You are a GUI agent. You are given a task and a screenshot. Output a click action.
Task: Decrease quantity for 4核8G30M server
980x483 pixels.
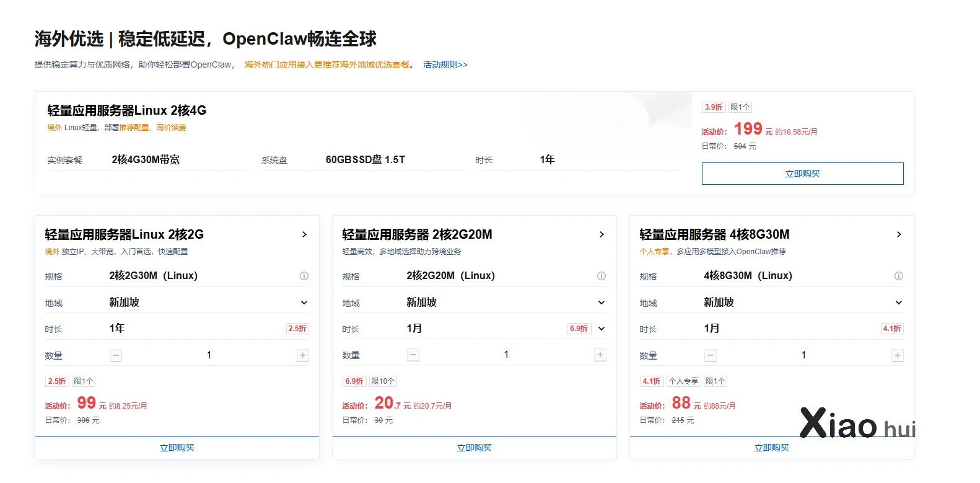coord(711,355)
